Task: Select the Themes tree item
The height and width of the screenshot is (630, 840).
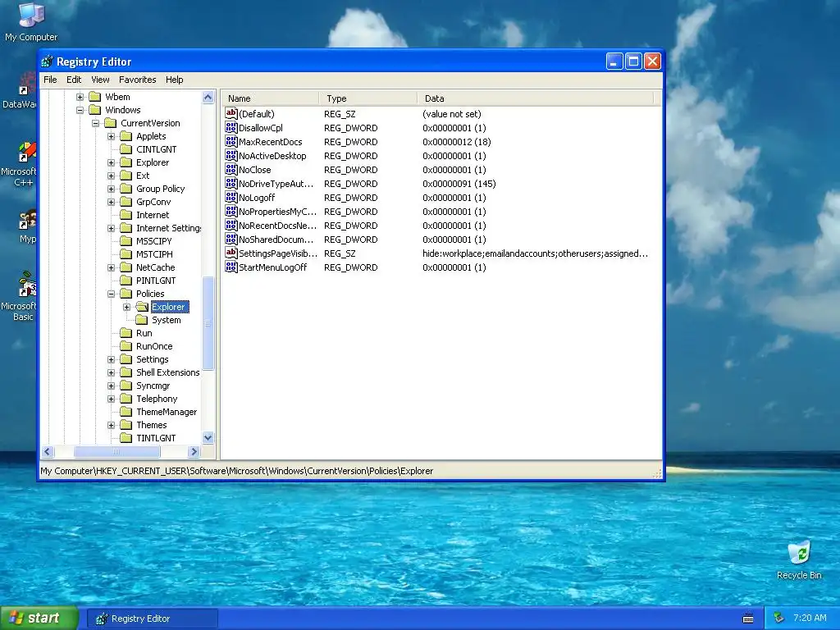Action: pyautogui.click(x=151, y=425)
